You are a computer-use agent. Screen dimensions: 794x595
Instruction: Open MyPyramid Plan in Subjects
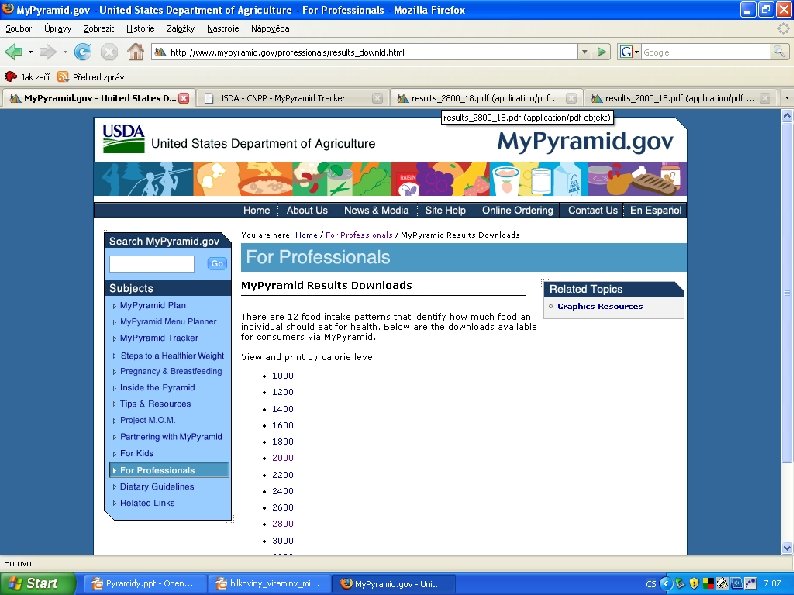152,305
